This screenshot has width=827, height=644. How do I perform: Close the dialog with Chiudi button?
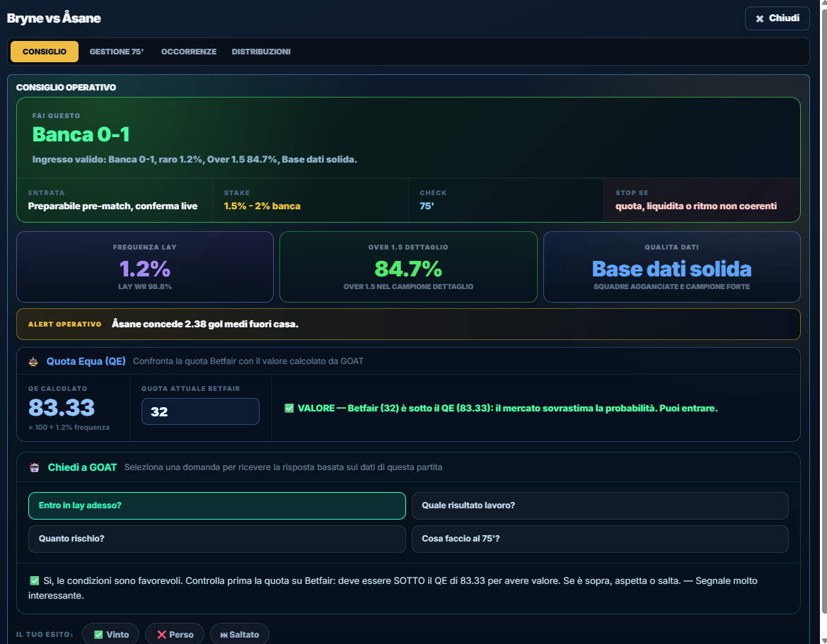coord(777,18)
